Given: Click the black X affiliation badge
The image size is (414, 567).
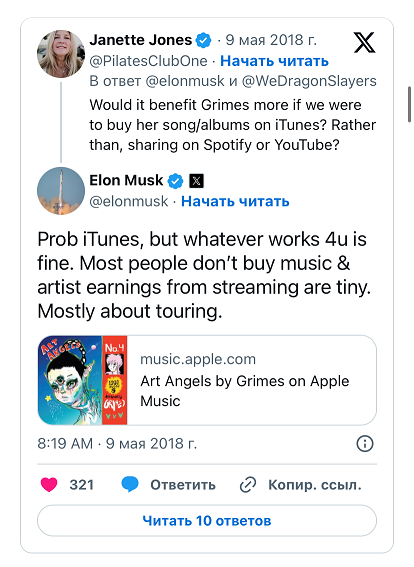Looking at the screenshot, I should tap(196, 181).
